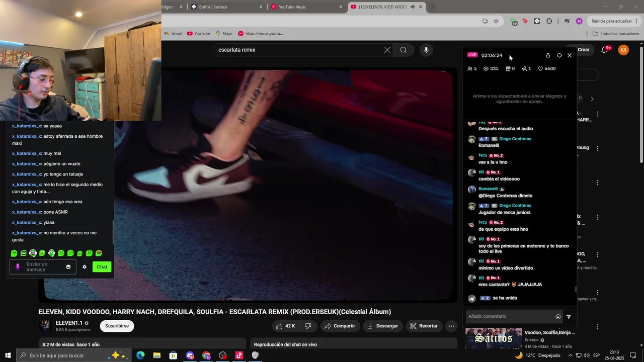
Task: Open more actions three-dot menu under video
Action: (451, 326)
